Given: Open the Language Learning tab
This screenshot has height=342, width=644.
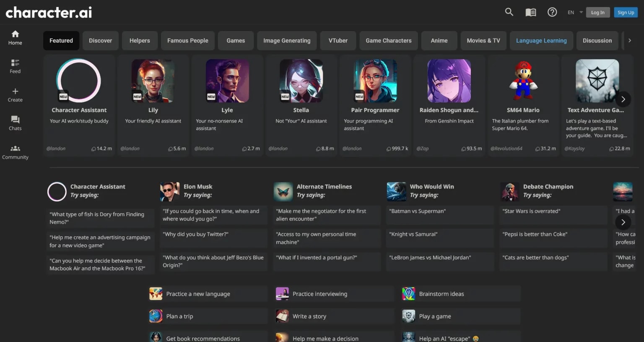Looking at the screenshot, I should coord(541,41).
